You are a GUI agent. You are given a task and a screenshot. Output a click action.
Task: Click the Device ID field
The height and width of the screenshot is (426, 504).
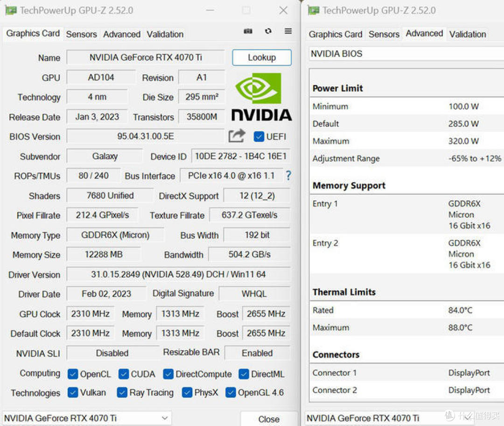pos(241,156)
